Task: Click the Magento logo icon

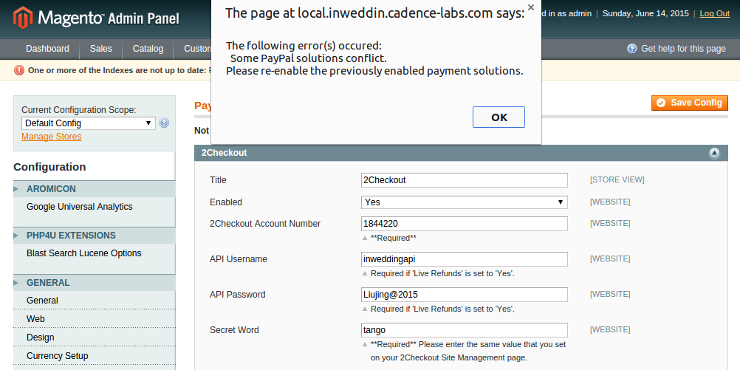Action: (x=23, y=17)
